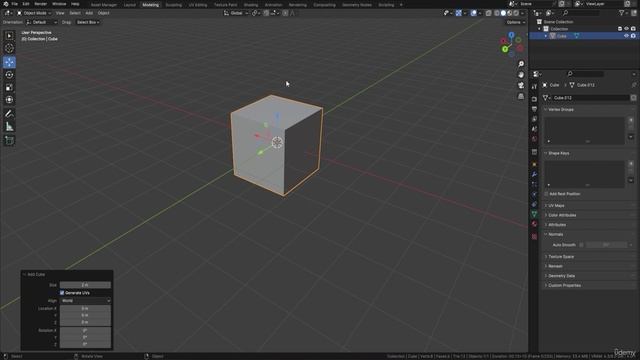Screen dimensions: 640x360
Task: Open the Modifiers wrench tab icon
Action: pyautogui.click(x=534, y=174)
